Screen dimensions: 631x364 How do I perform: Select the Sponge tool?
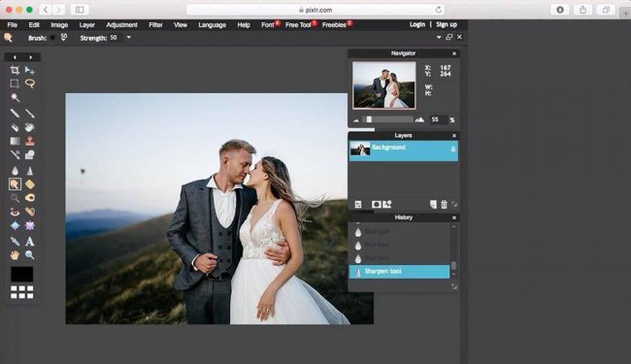point(30,184)
